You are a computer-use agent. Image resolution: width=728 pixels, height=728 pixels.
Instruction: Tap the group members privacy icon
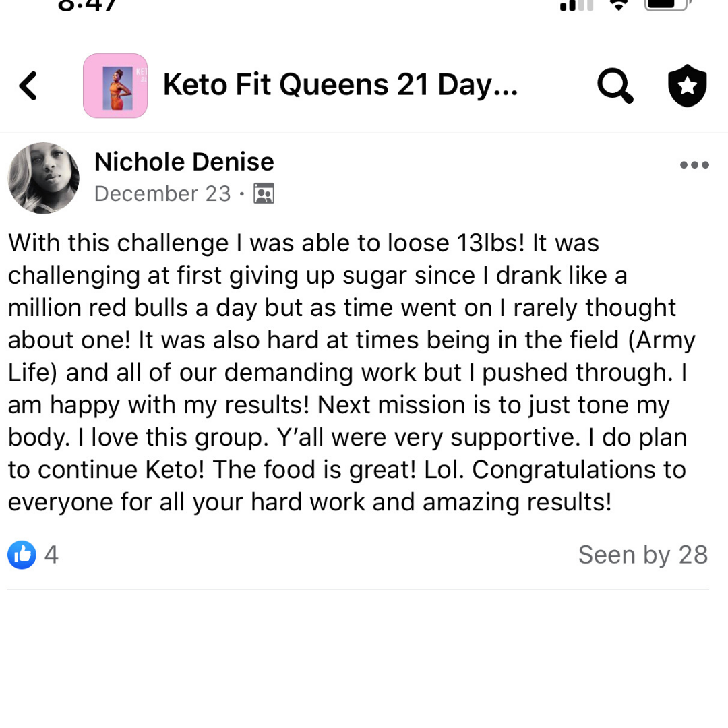pos(264,193)
